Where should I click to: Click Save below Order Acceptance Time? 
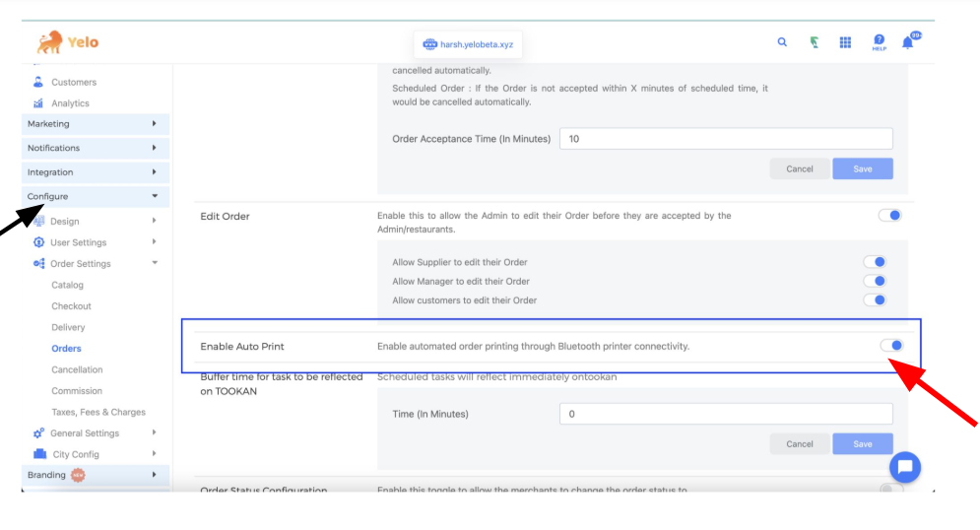862,168
